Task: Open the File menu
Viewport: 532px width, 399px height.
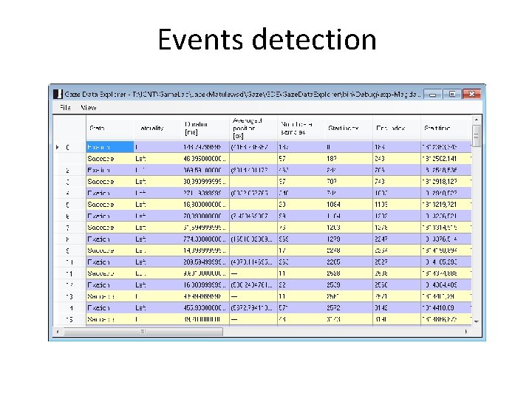Action: coord(65,108)
